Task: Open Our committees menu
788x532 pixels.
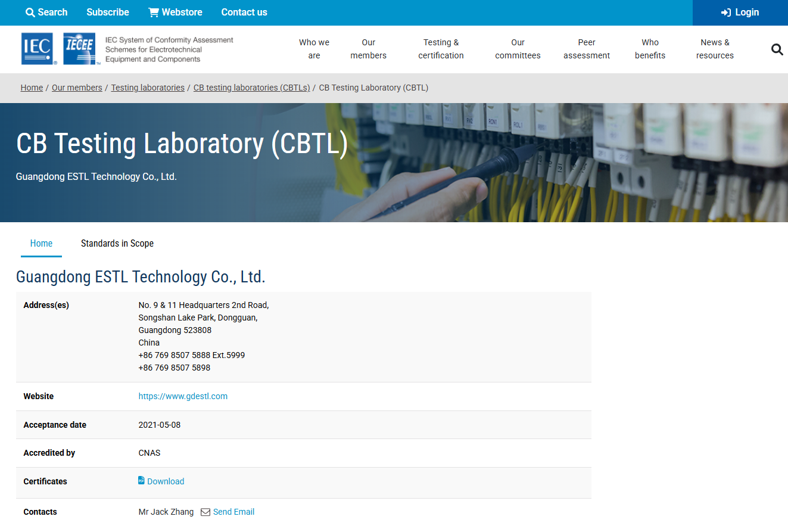Action: pyautogui.click(x=518, y=49)
